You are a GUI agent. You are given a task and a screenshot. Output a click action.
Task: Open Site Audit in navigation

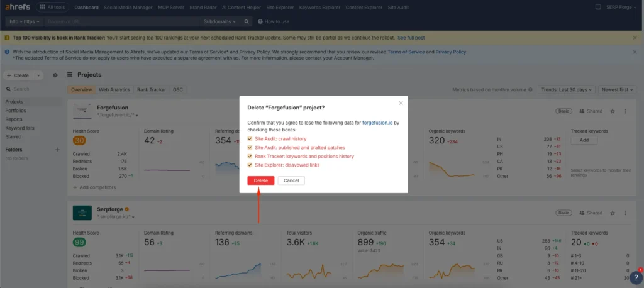click(398, 8)
